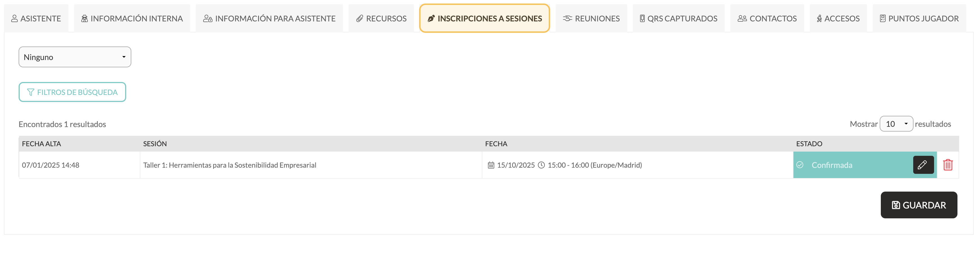
Task: Click the clock icon beside 15:00 - 16:00
Action: click(x=541, y=165)
